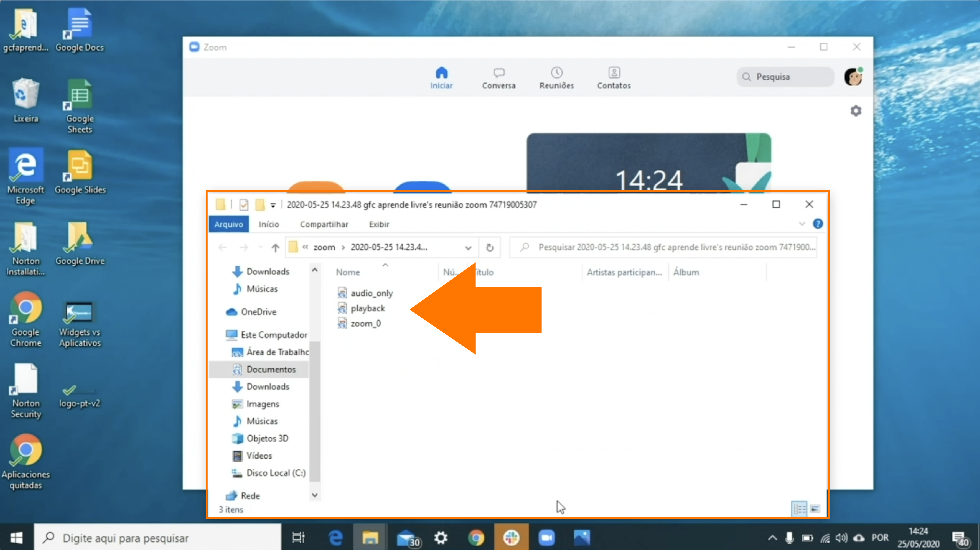Screen dimensions: 980x550
Task: Open Disco Local (C:) in navigation pane
Action: coord(269,473)
